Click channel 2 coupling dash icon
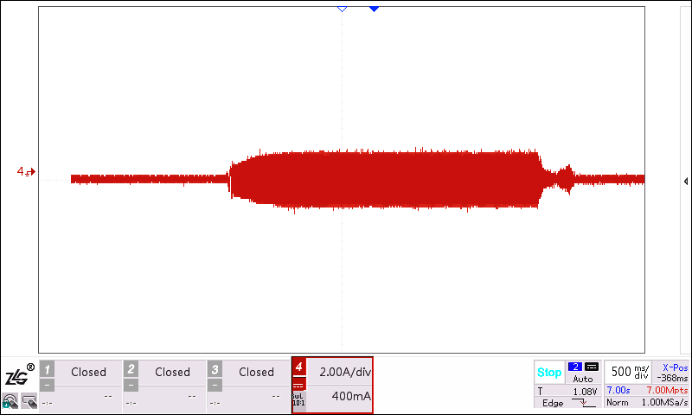 point(131,385)
